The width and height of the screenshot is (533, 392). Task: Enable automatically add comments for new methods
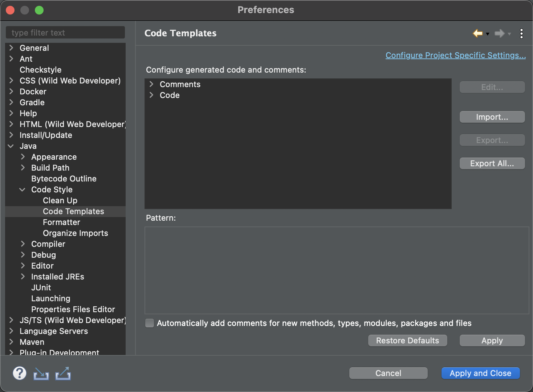[x=150, y=323]
